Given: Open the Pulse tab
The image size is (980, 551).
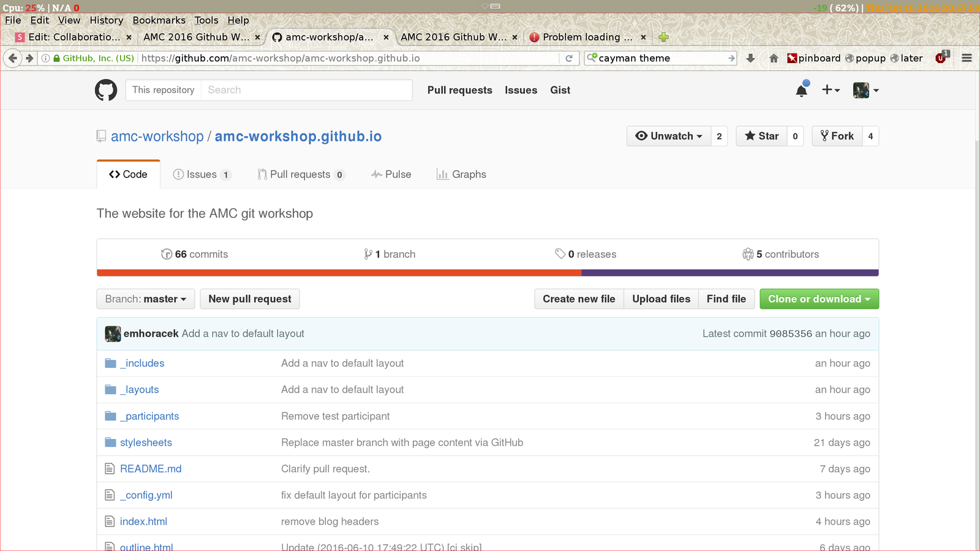Looking at the screenshot, I should point(391,174).
